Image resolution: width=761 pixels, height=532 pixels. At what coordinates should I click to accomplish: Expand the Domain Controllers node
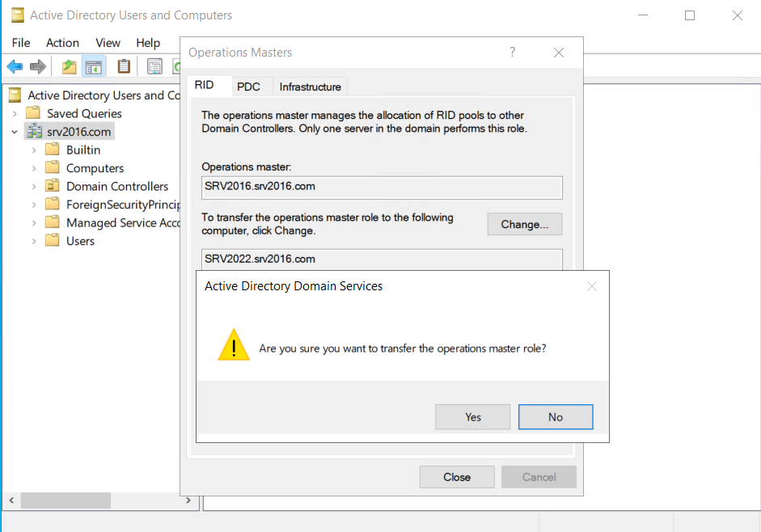coord(34,187)
